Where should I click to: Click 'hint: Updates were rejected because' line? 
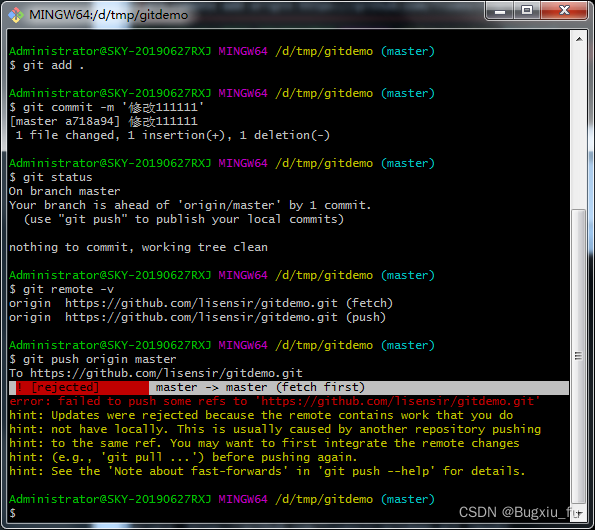coord(261,415)
